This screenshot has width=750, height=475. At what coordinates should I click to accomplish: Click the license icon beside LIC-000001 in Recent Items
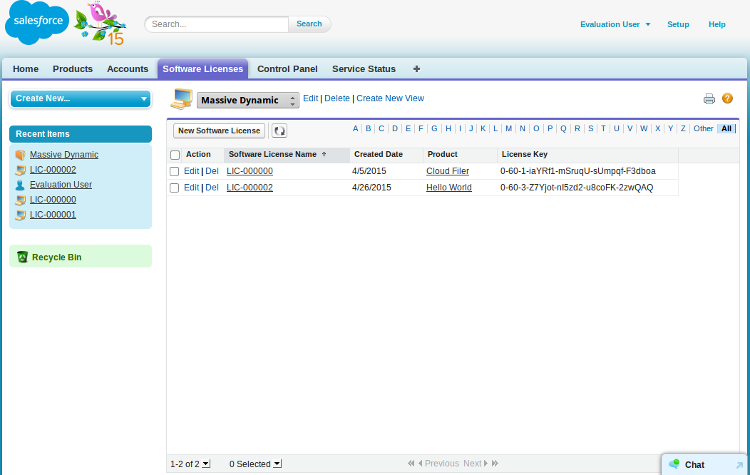(x=20, y=215)
